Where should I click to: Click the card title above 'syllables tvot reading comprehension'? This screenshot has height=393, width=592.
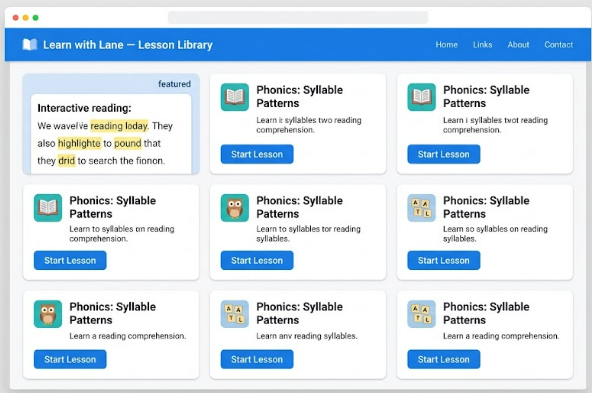tap(486, 97)
